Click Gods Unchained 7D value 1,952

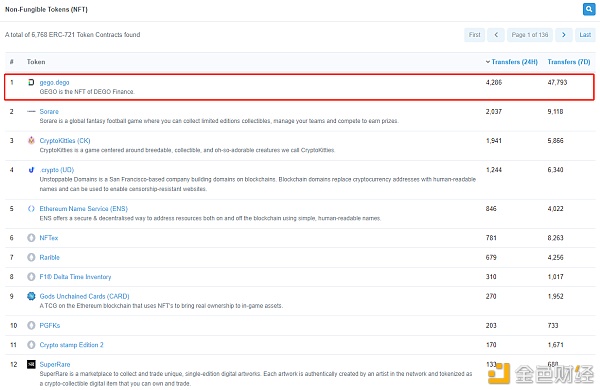555,296
